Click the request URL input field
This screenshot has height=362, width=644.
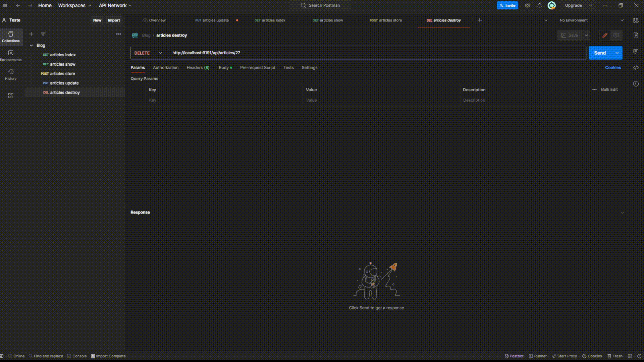coord(369,53)
